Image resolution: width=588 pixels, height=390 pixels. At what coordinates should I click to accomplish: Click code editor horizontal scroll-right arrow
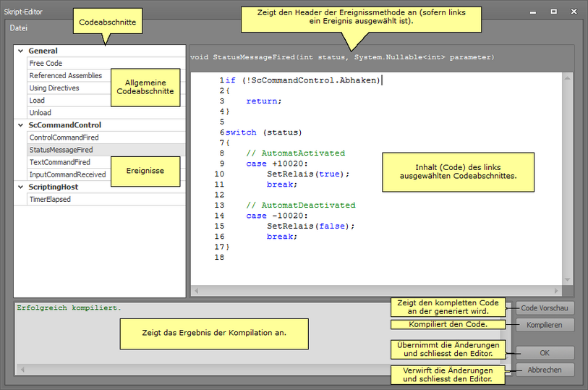[556, 291]
